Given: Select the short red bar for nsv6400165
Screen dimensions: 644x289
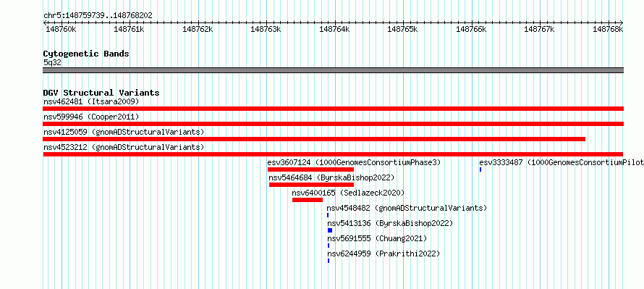Looking at the screenshot, I should (308, 200).
